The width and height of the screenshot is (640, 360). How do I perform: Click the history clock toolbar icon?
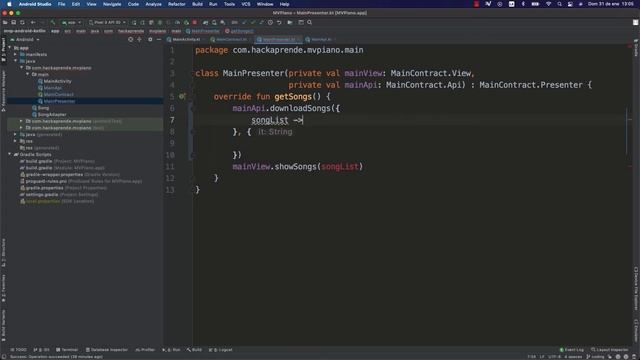pos(270,22)
